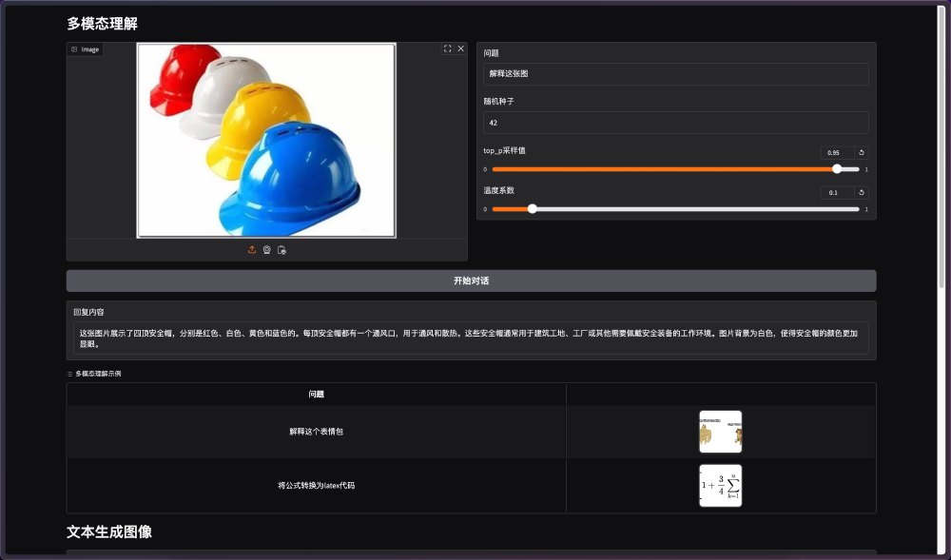Click the 开始对话 button

[473, 280]
